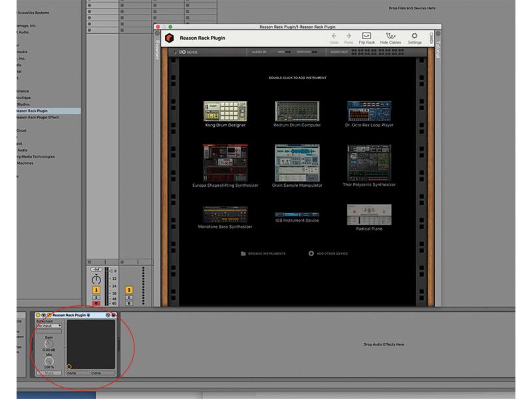Open the left 'none' parameter selector

(x=76, y=373)
